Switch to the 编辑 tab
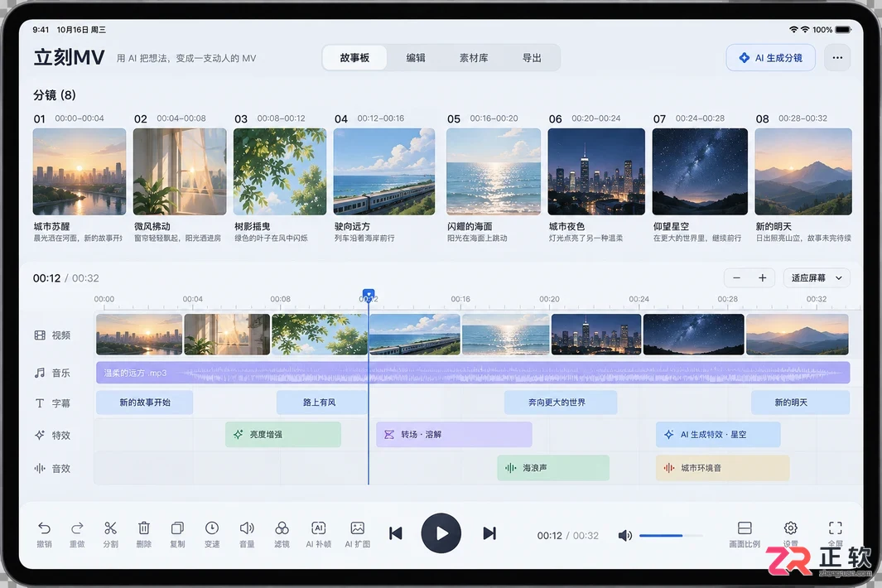 coord(416,57)
